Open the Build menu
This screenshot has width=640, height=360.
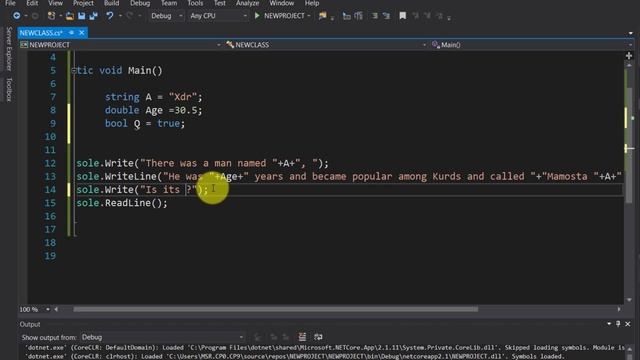click(x=111, y=3)
